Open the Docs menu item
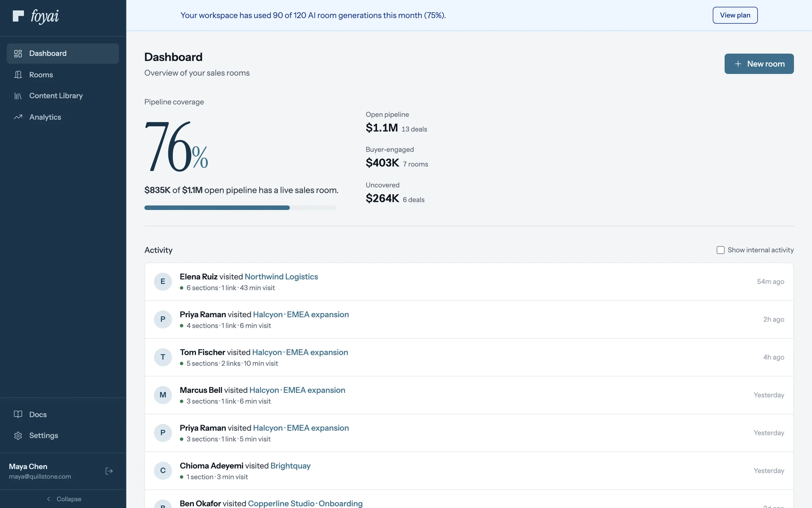 [x=63, y=414]
